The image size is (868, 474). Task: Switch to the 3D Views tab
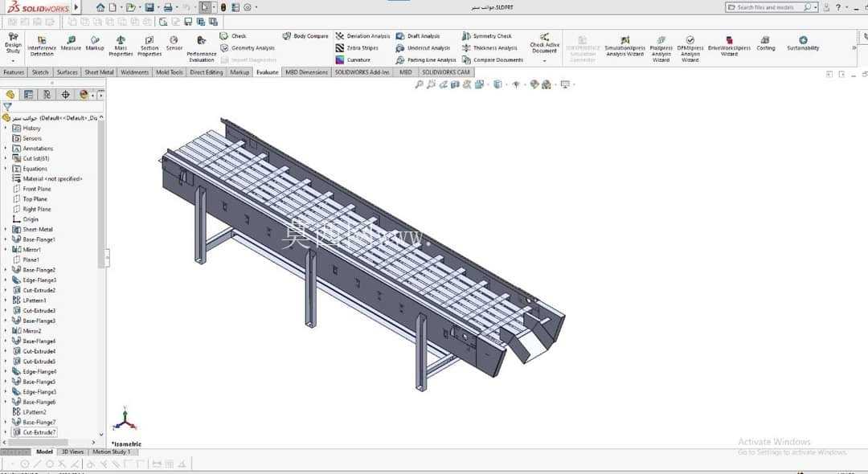(72, 452)
